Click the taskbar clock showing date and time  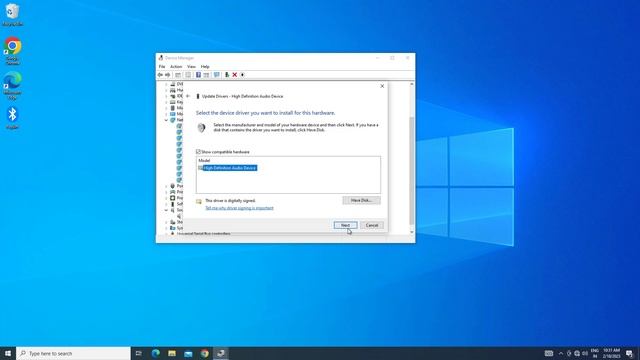pos(611,353)
